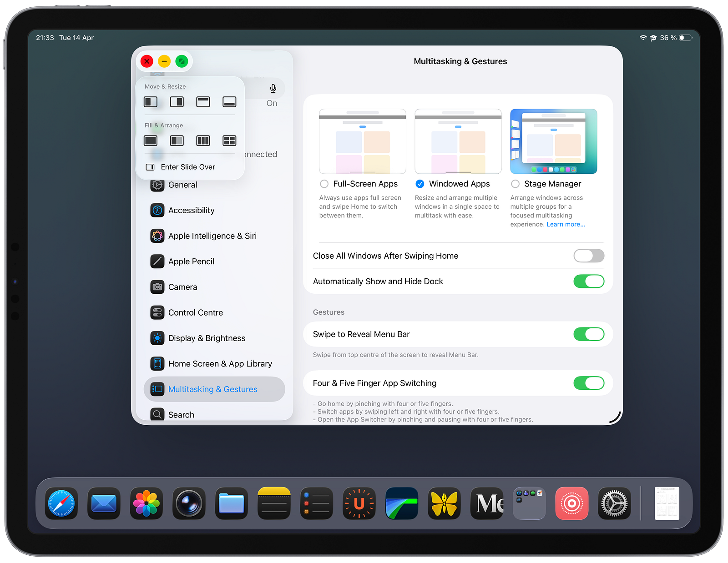This screenshot has width=728, height=563.
Task: Open the yellow butterfly app in dock
Action: click(x=444, y=503)
